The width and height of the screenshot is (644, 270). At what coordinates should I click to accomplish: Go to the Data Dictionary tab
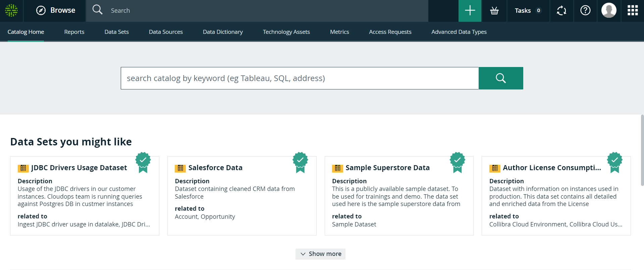point(223,32)
